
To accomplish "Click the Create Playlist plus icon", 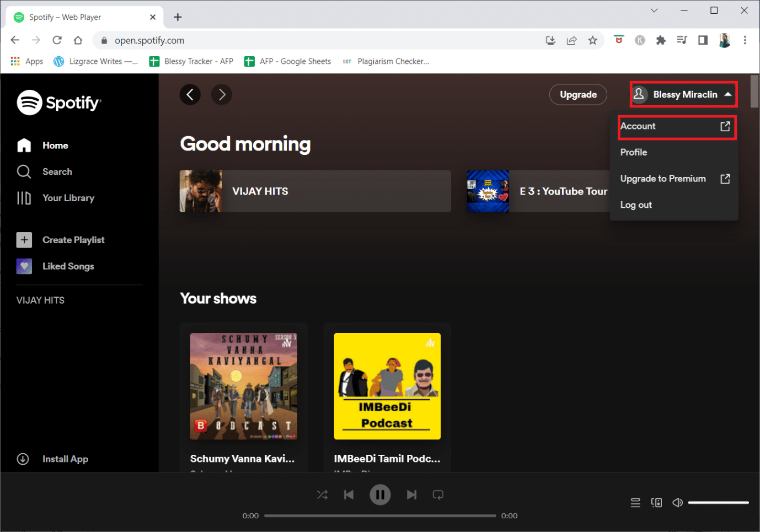I will 24,240.
